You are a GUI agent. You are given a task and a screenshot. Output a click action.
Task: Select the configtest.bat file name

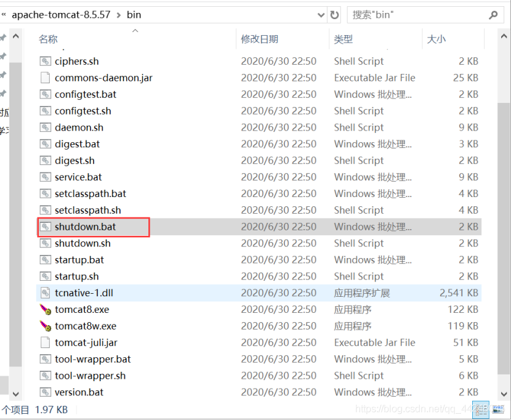pyautogui.click(x=86, y=95)
